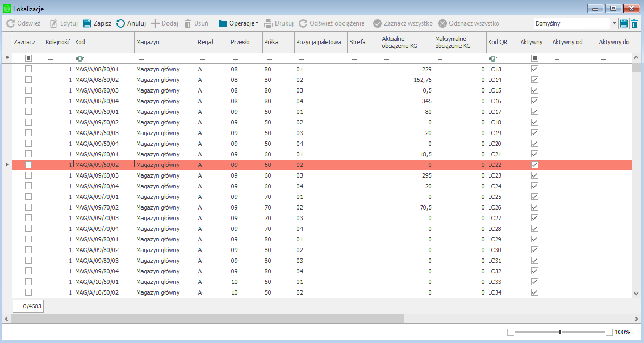Click the 0/4683 record counter
The image size is (644, 343).
(x=28, y=306)
